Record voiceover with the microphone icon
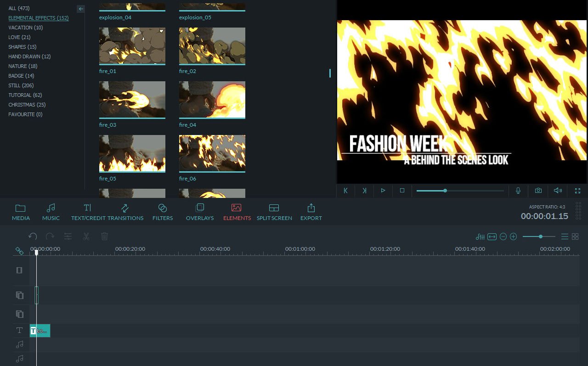The height and width of the screenshot is (366, 588). (x=518, y=191)
